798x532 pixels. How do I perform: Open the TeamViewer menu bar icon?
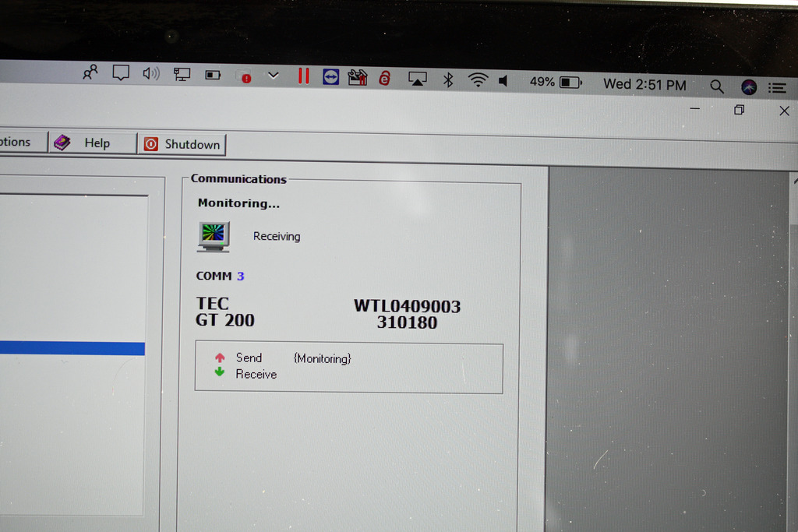[x=331, y=77]
